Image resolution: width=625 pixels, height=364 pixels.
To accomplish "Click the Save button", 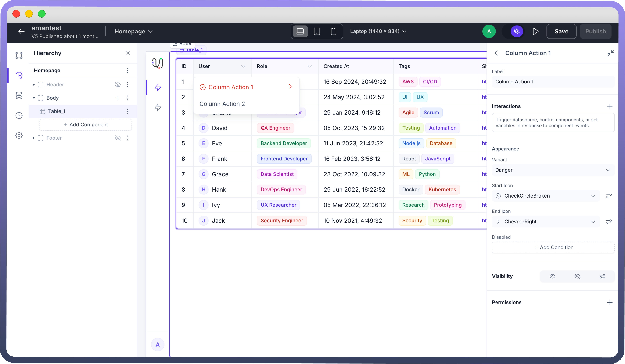I will (561, 32).
